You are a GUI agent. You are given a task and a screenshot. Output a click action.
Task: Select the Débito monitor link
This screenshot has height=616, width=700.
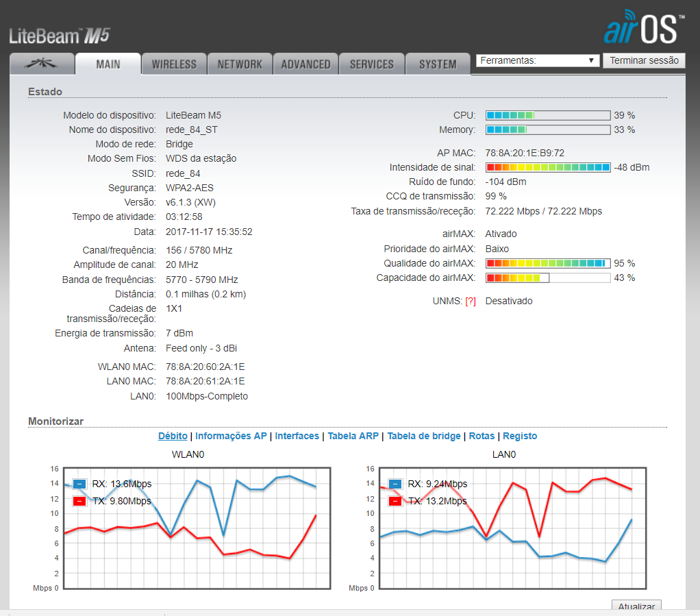[173, 436]
